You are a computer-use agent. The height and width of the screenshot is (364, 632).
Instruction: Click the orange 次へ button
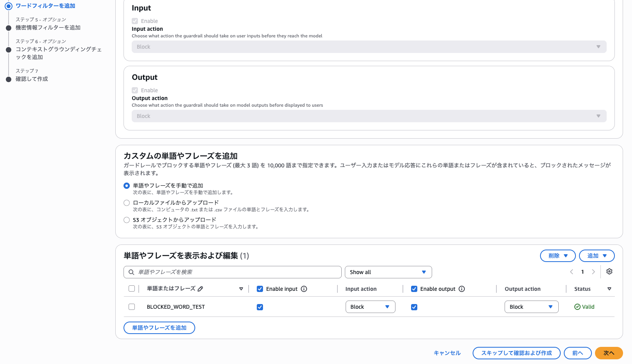(609, 353)
